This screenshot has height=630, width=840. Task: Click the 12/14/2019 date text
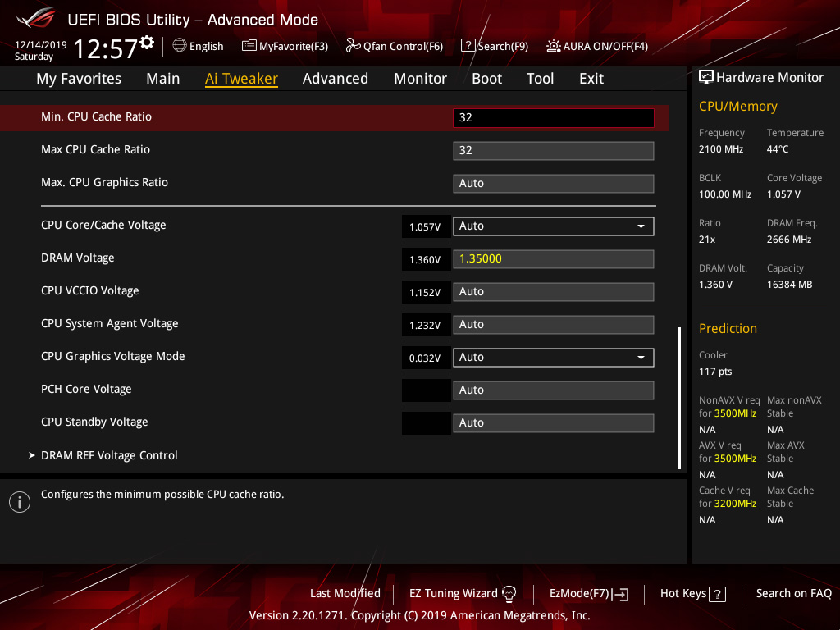41,45
